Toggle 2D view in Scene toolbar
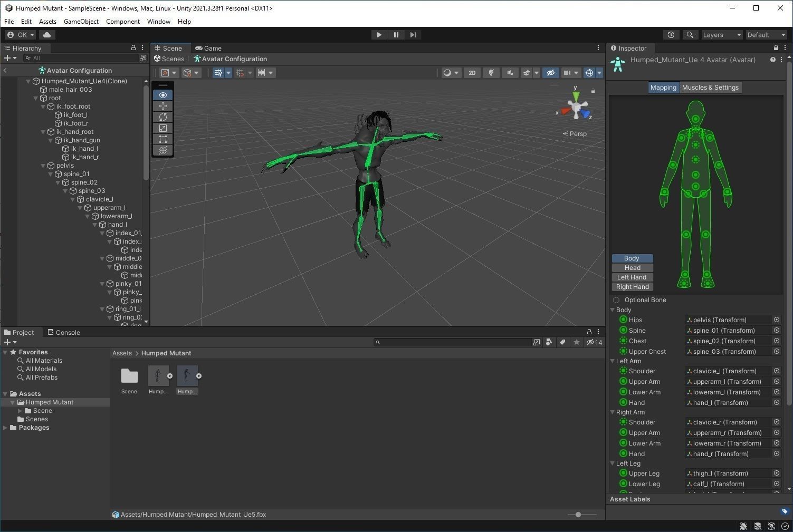Viewport: 793px width, 532px height. (472, 73)
